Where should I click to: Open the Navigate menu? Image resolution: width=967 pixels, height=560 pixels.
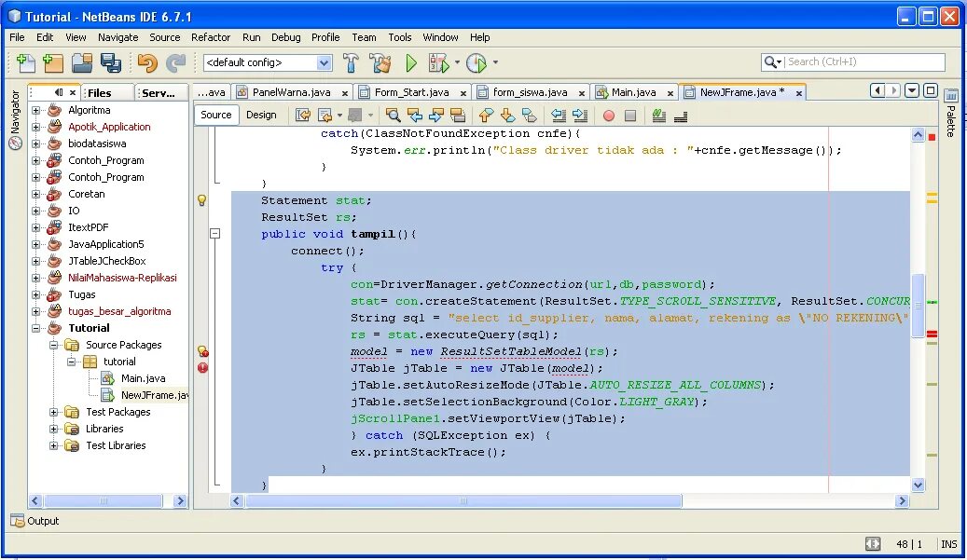(x=117, y=37)
